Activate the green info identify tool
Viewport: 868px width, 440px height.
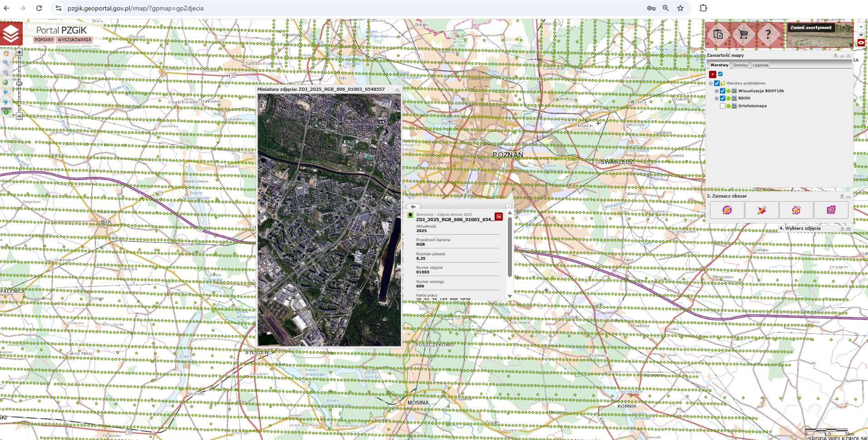[6, 112]
